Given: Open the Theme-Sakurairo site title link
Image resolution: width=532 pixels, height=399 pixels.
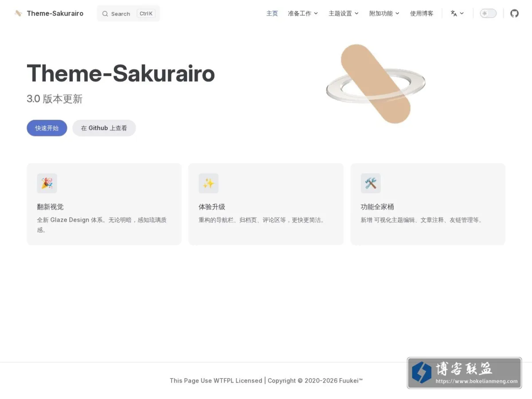Looking at the screenshot, I should [x=55, y=13].
